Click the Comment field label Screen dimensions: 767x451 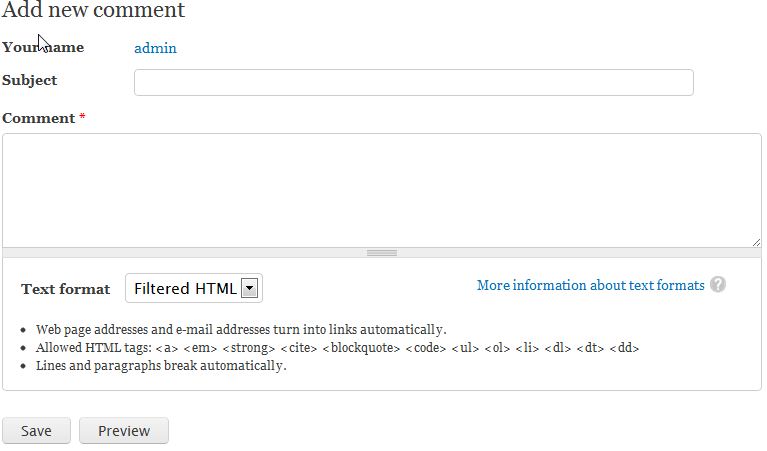(38, 118)
